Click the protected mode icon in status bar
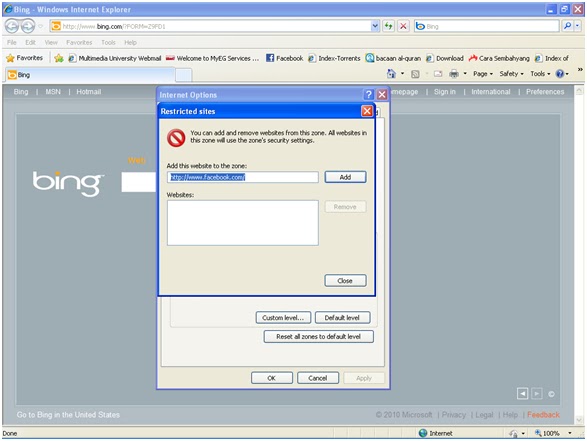This screenshot has height=441, width=587. tap(513, 434)
